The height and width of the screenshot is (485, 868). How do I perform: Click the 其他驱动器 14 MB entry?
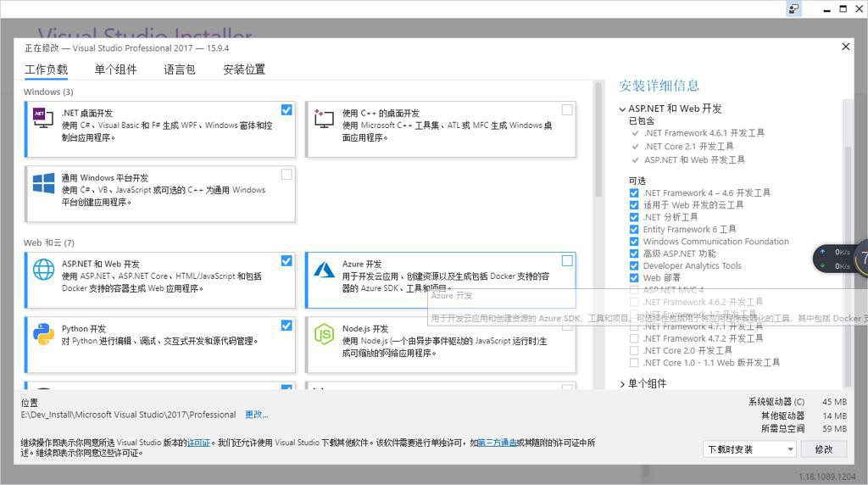(804, 415)
